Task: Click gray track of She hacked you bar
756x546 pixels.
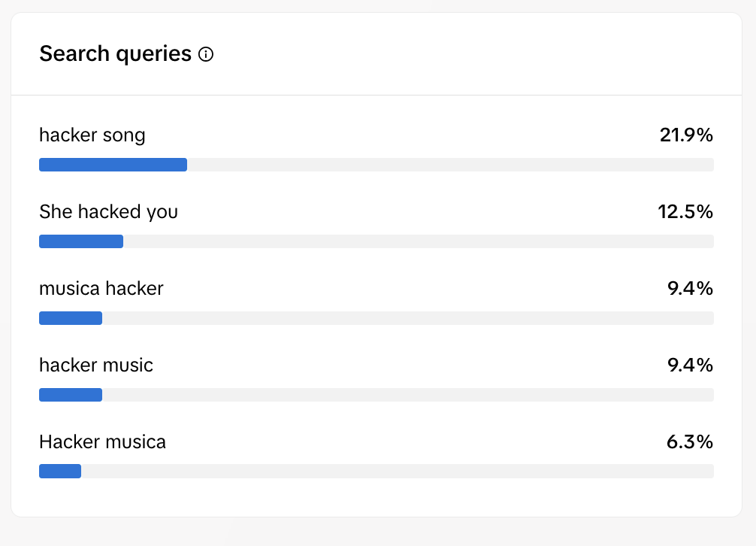Action: pyautogui.click(x=419, y=241)
